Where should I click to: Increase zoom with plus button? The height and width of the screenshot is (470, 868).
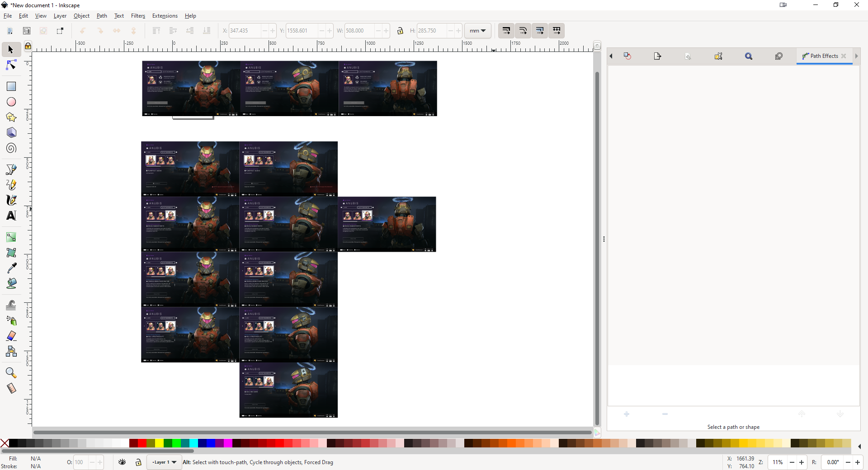[802, 462]
